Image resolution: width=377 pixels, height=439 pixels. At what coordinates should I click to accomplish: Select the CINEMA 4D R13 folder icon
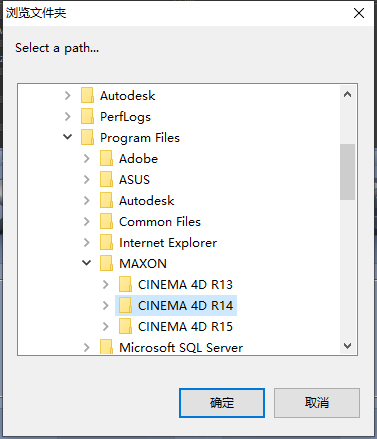125,284
